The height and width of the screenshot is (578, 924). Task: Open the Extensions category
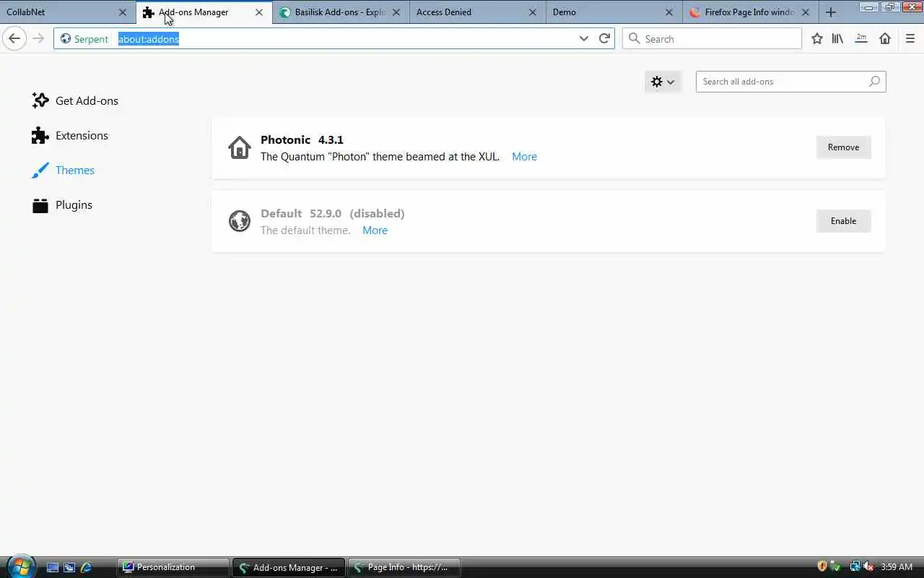pos(70,135)
